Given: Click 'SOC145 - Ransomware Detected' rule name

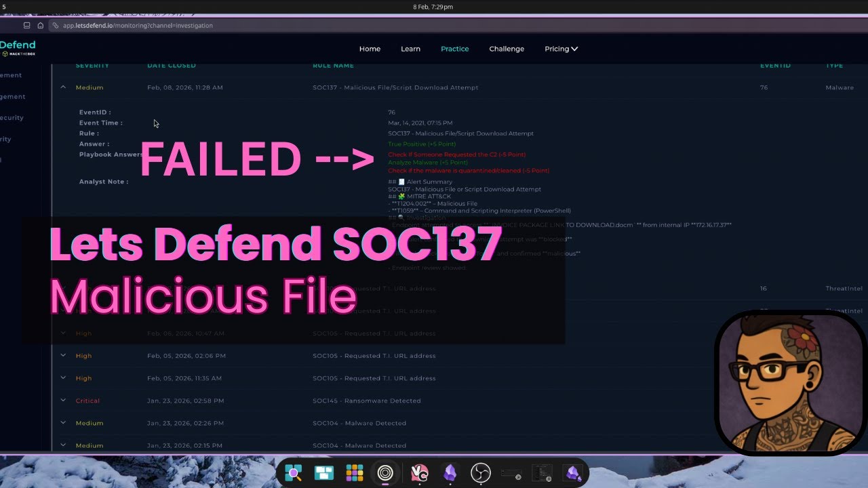Looking at the screenshot, I should click(x=367, y=400).
